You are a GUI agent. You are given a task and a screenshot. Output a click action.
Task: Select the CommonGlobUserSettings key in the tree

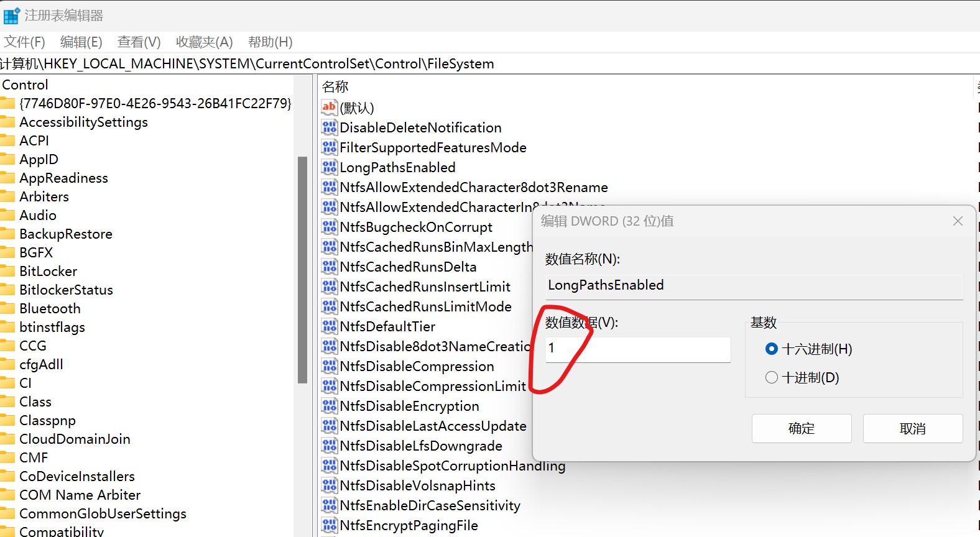tap(103, 513)
